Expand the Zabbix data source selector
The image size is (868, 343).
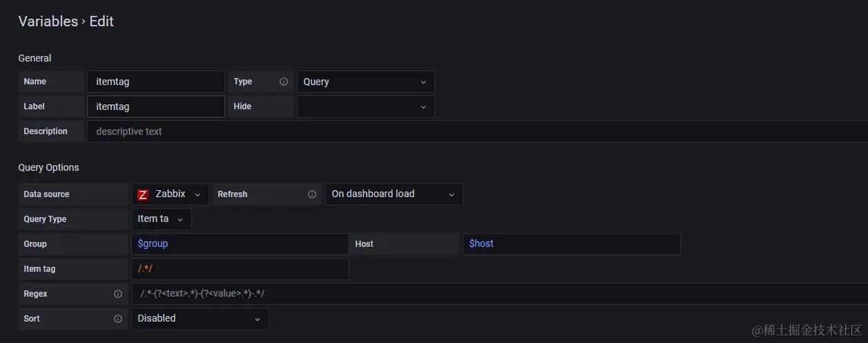pyautogui.click(x=170, y=194)
